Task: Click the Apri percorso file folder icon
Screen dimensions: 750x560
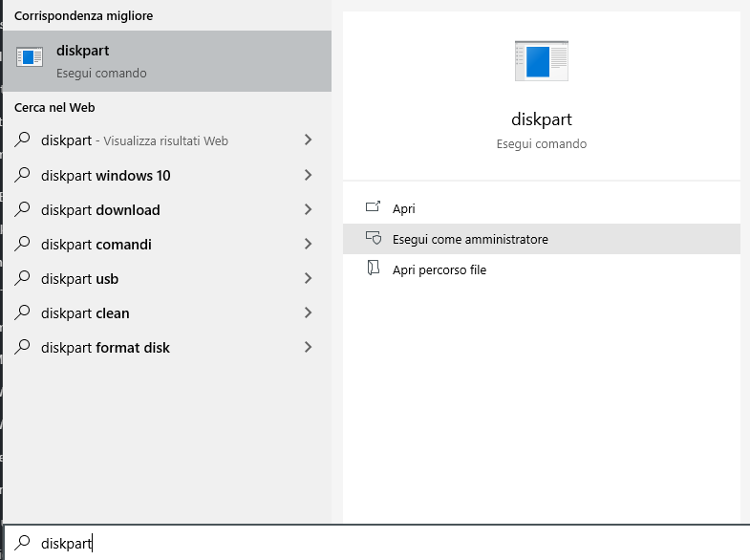Action: pyautogui.click(x=373, y=269)
